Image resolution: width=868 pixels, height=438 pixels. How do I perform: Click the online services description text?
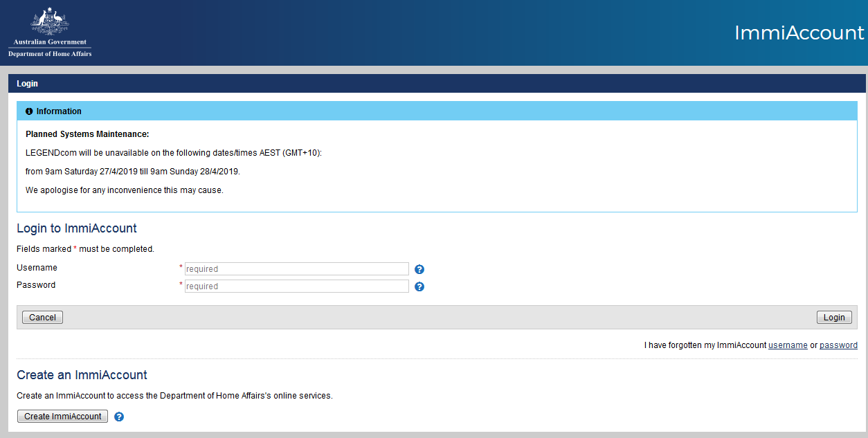(174, 396)
